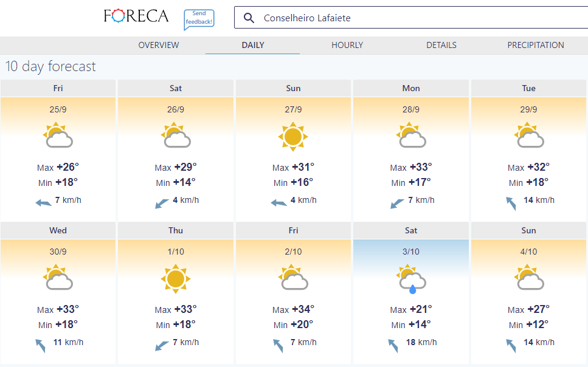588x367 pixels.
Task: Select the Sun 4/10 day header
Action: click(x=528, y=230)
